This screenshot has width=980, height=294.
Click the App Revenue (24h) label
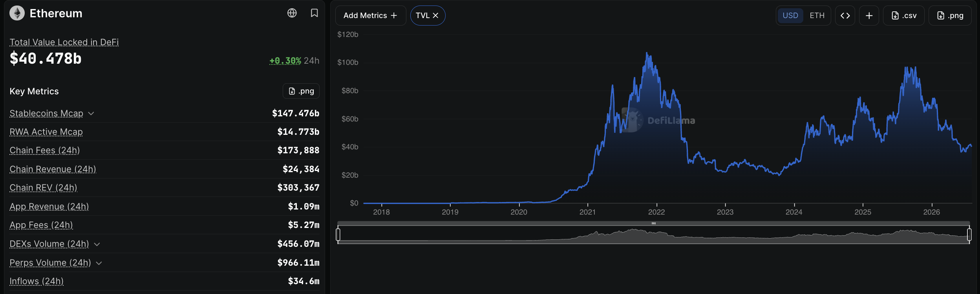49,206
